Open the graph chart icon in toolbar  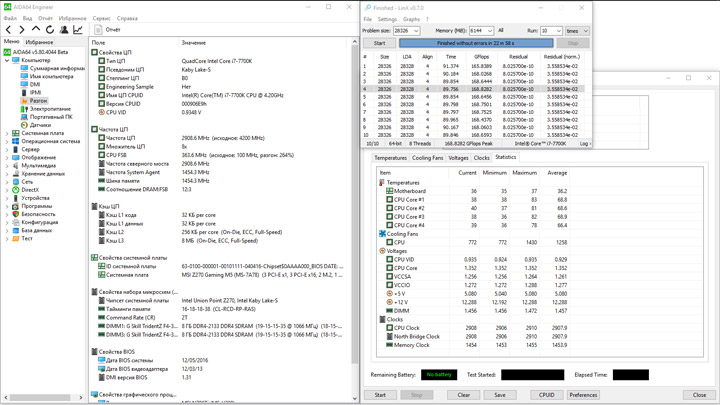click(78, 30)
